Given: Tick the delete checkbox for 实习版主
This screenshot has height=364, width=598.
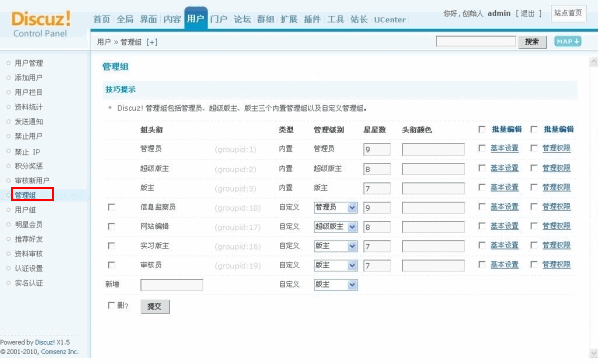Looking at the screenshot, I should pos(111,246).
